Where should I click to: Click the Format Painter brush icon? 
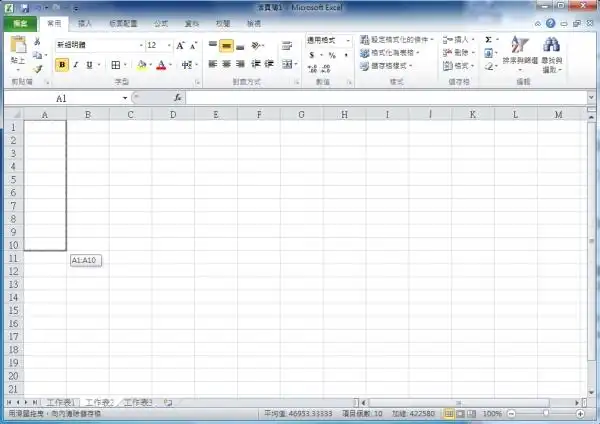37,68
